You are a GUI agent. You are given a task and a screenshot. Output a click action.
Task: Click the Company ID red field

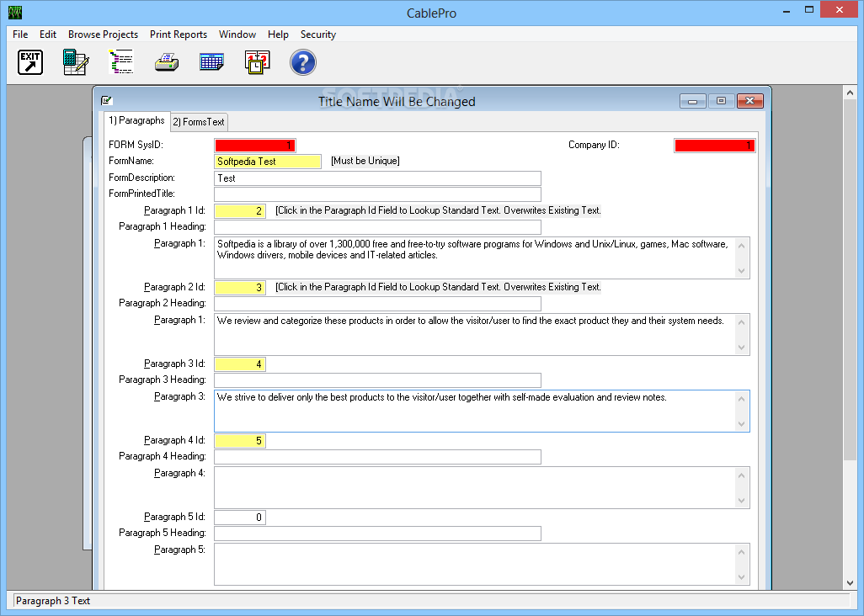click(715, 146)
